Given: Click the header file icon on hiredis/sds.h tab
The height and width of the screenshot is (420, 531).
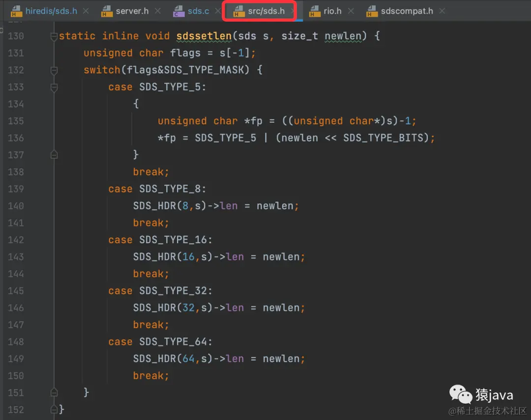Looking at the screenshot, I should pos(16,11).
